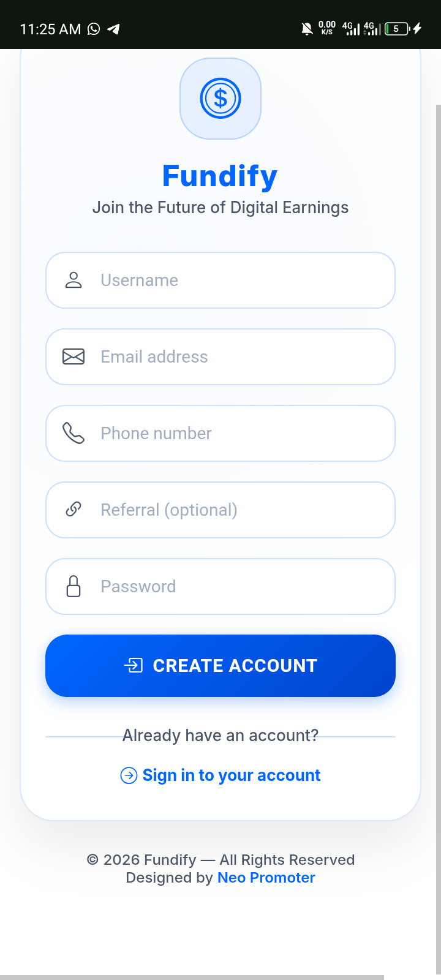Open the Sign in to your account link
The width and height of the screenshot is (441, 980).
click(231, 775)
